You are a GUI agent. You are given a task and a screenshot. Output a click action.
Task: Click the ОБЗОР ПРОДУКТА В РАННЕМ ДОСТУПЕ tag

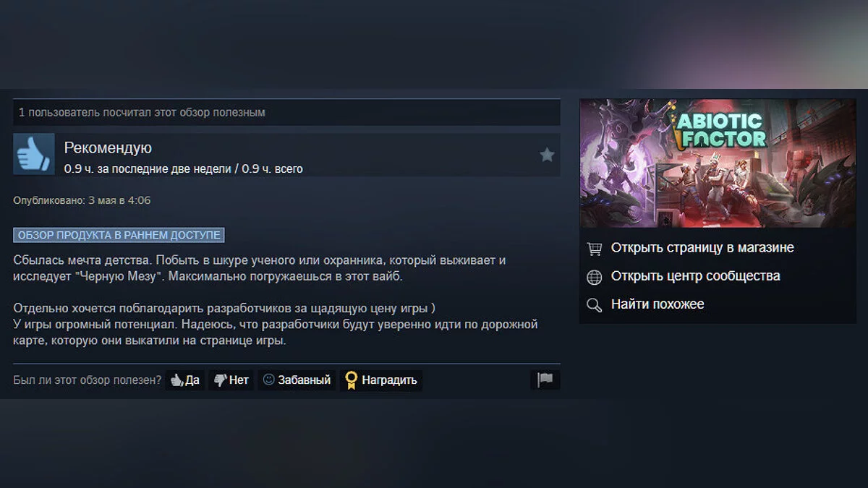click(119, 235)
